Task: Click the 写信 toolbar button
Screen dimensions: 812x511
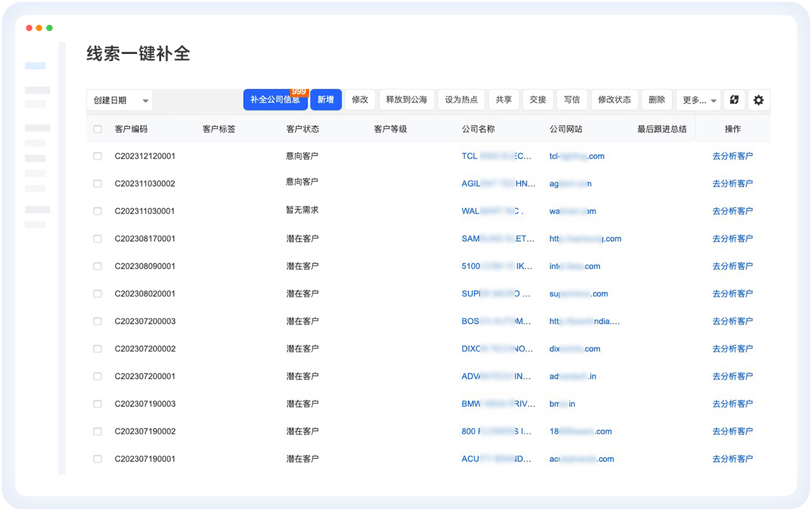Action: click(572, 100)
